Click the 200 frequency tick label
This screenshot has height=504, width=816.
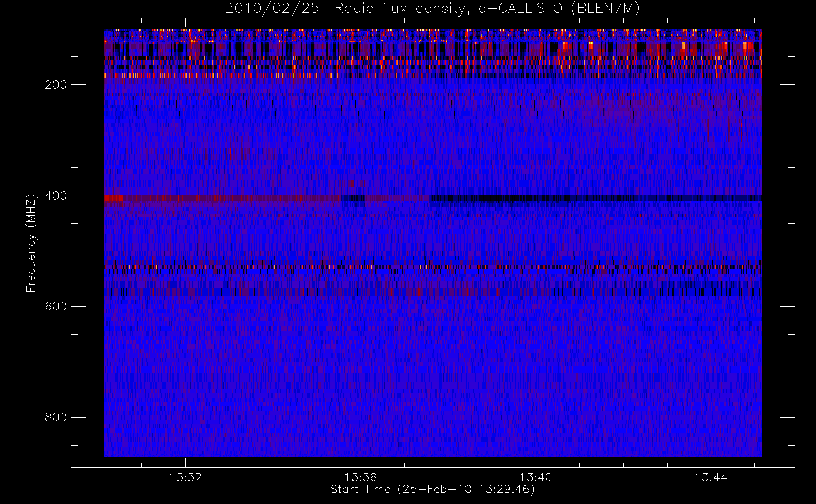[55, 85]
